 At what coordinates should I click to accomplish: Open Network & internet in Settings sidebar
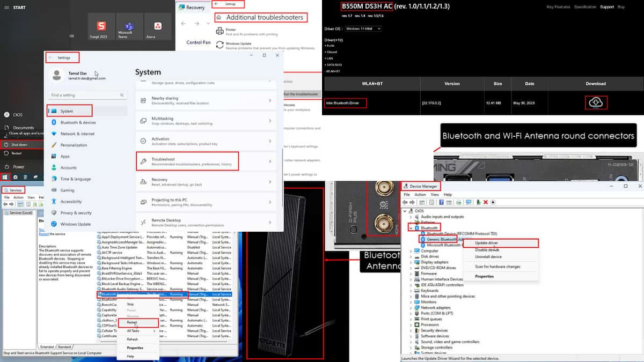tap(72, 134)
